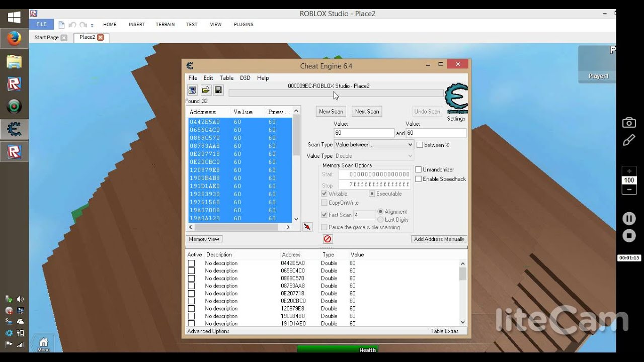Open Cheat Engine Table menu

[x=226, y=78]
